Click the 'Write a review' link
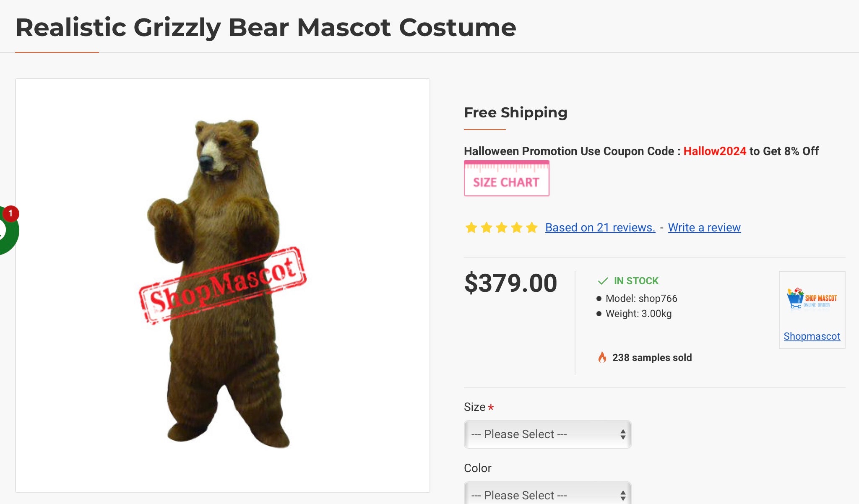859x504 pixels. 704,228
